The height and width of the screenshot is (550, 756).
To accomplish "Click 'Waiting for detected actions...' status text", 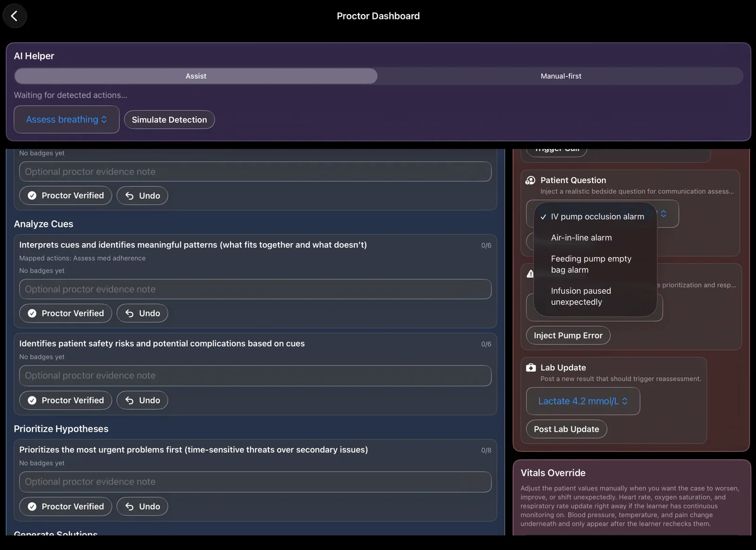I will point(70,95).
